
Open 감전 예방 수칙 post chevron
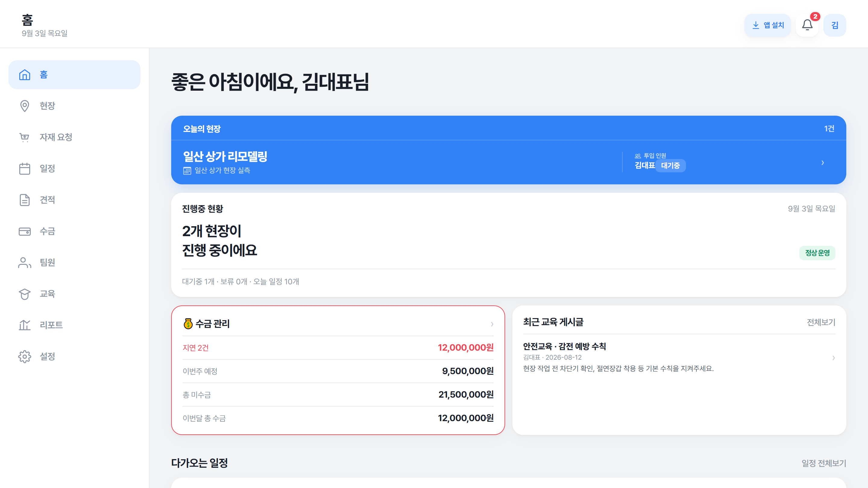(x=833, y=358)
